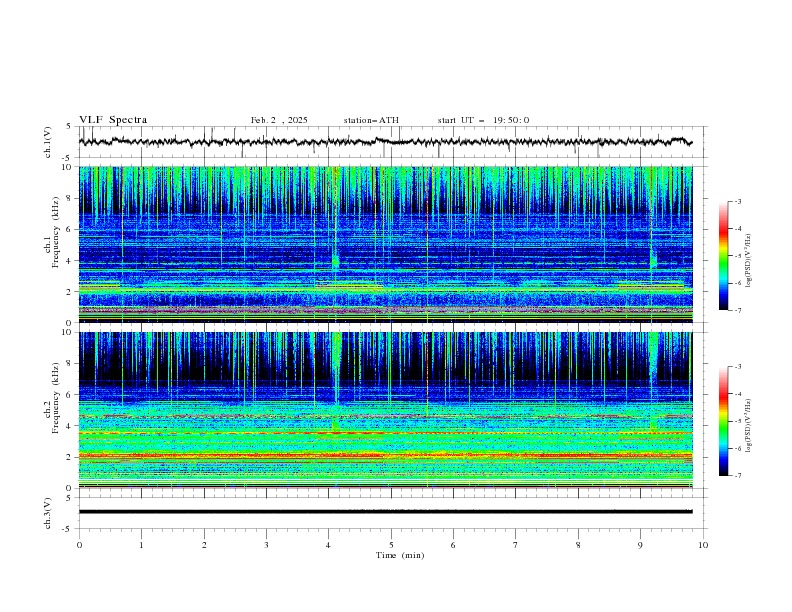The height and width of the screenshot is (612, 792).
Task: Click the lower ch.2 color scale bar
Action: [723, 421]
